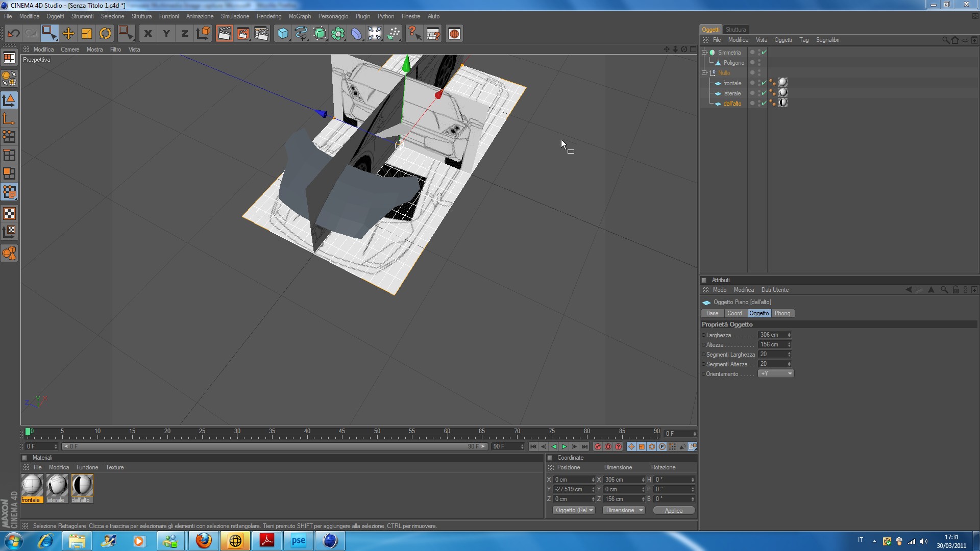Select the Scale tool
Image resolution: width=980 pixels, height=551 pixels.
click(x=86, y=34)
